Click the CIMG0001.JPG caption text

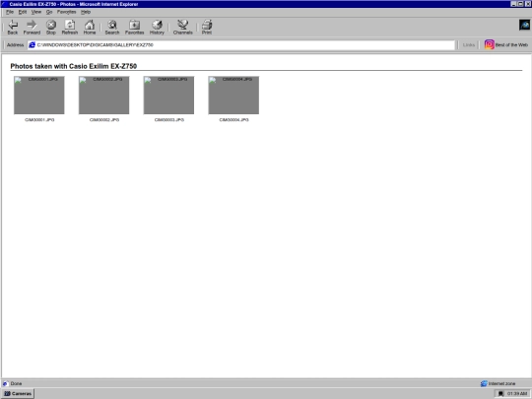click(x=39, y=120)
